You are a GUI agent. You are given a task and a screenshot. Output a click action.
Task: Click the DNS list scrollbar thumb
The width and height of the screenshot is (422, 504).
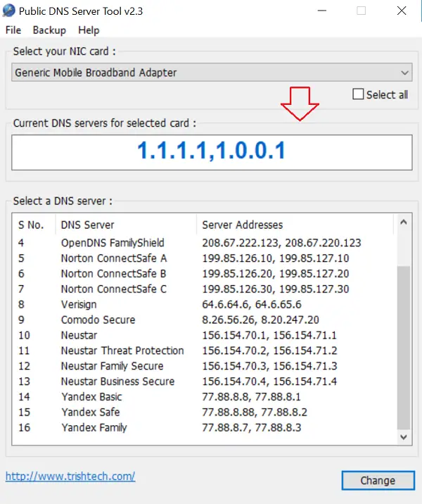point(404,348)
